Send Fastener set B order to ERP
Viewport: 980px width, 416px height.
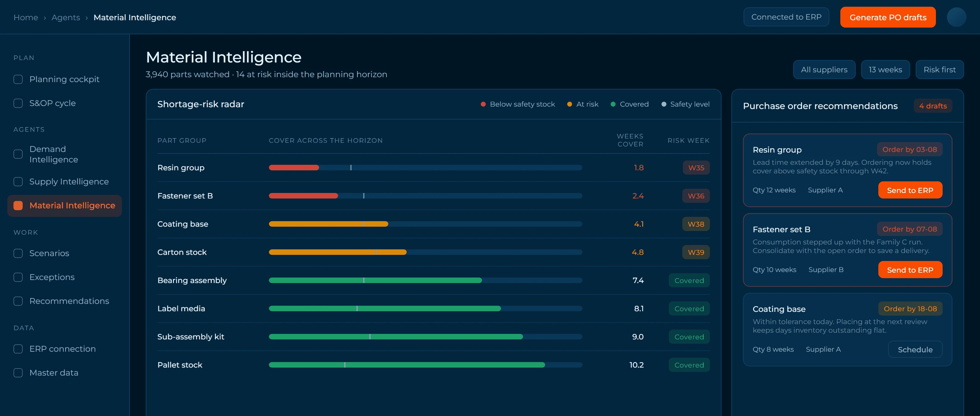click(910, 270)
